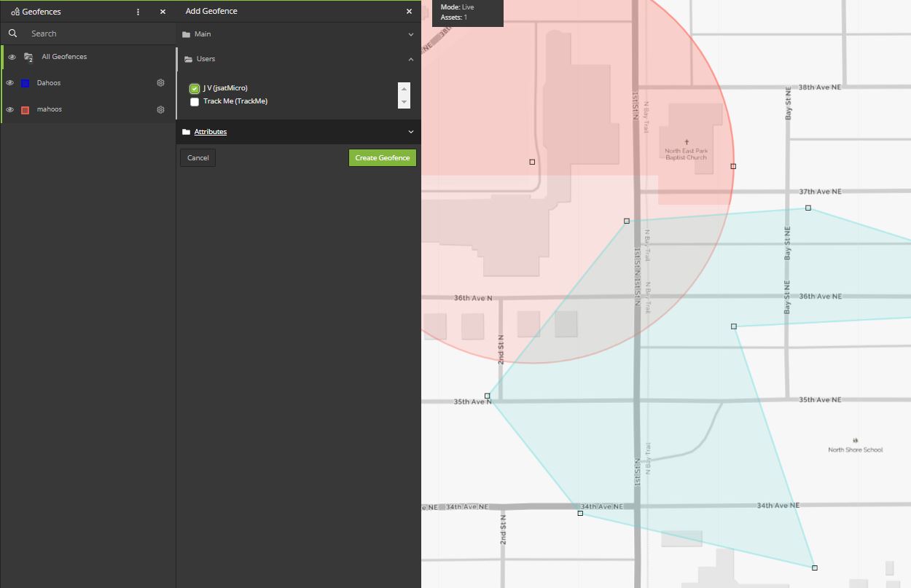Click the Users folder icon
Viewport: 911px width, 588px height.
point(188,58)
